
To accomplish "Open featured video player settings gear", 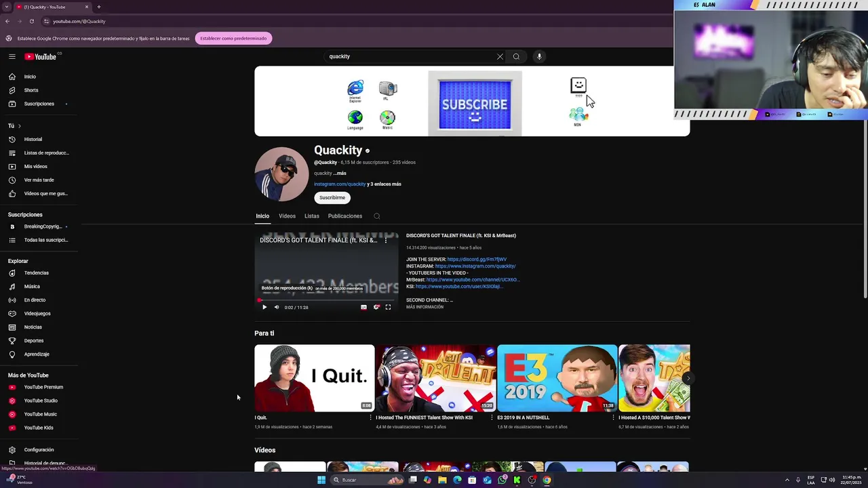I will point(376,307).
